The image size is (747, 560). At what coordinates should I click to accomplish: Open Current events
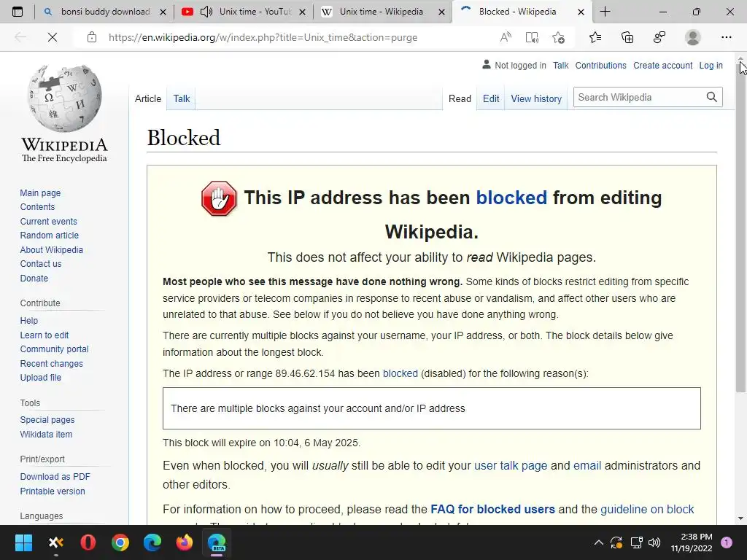(49, 221)
